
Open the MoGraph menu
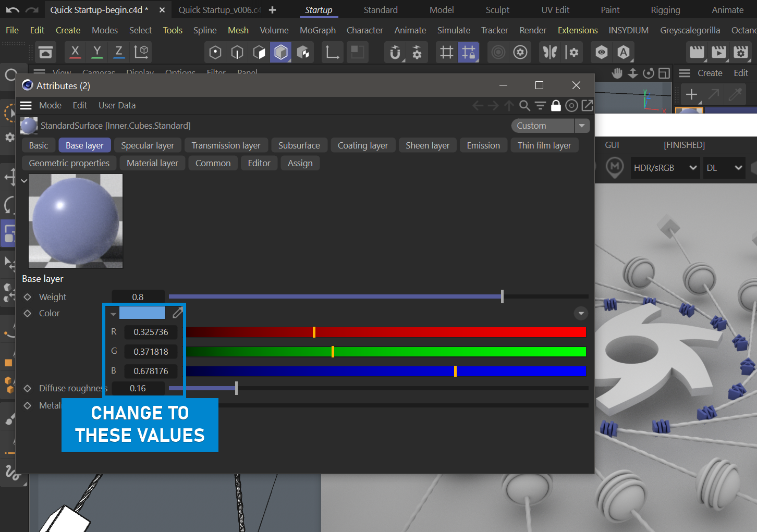tap(318, 30)
